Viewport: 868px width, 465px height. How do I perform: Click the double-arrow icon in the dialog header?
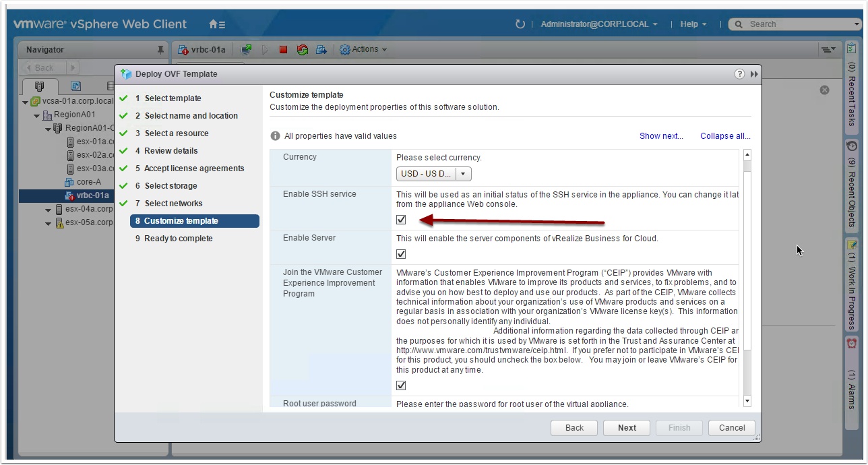(754, 74)
